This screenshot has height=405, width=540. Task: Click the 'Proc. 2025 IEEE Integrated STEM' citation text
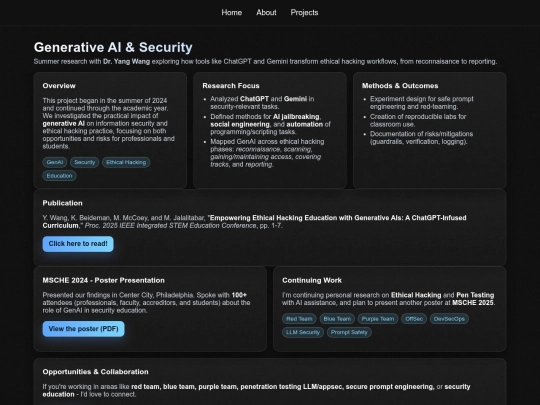click(170, 226)
